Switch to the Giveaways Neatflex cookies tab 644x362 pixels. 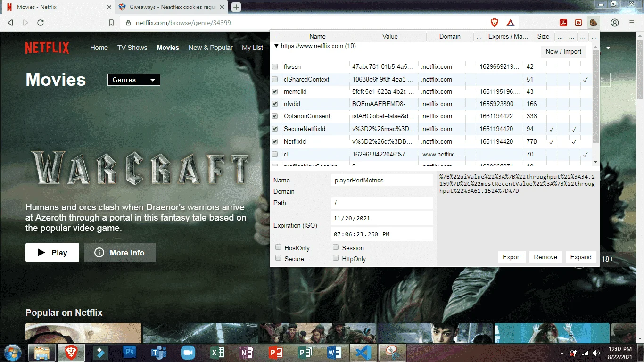click(x=172, y=7)
